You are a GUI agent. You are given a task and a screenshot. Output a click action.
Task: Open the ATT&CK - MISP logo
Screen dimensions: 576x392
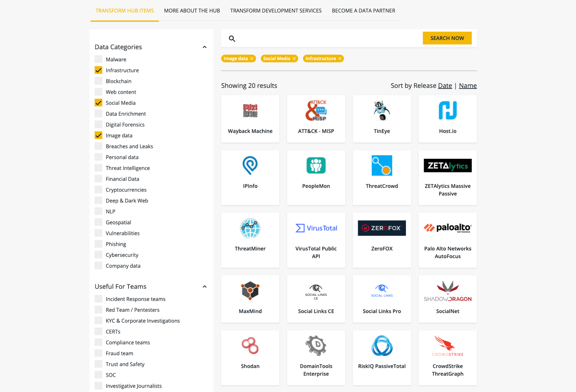tap(316, 111)
